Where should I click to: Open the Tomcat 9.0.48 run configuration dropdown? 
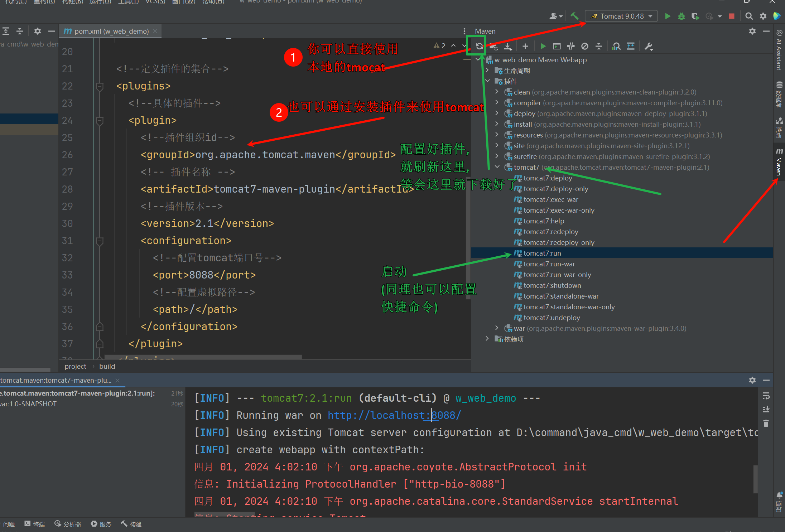click(x=622, y=16)
